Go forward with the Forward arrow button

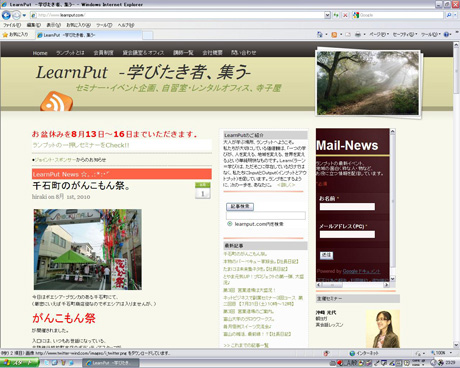point(16,15)
